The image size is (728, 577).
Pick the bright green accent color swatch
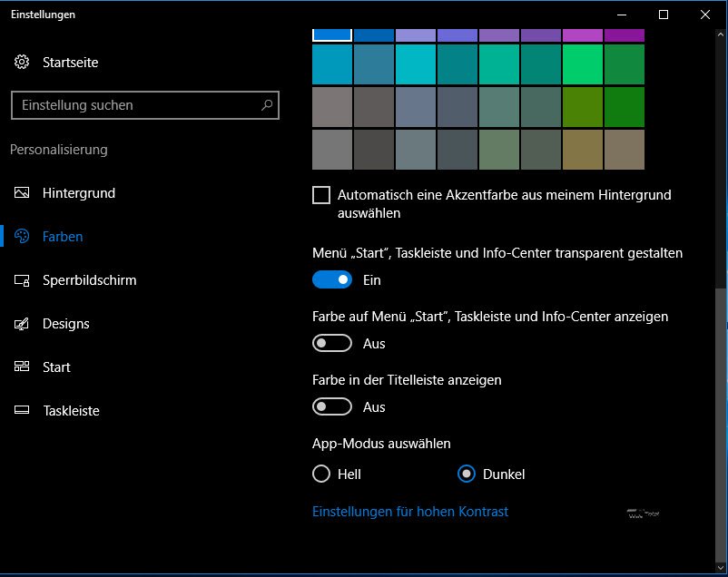pyautogui.click(x=583, y=64)
